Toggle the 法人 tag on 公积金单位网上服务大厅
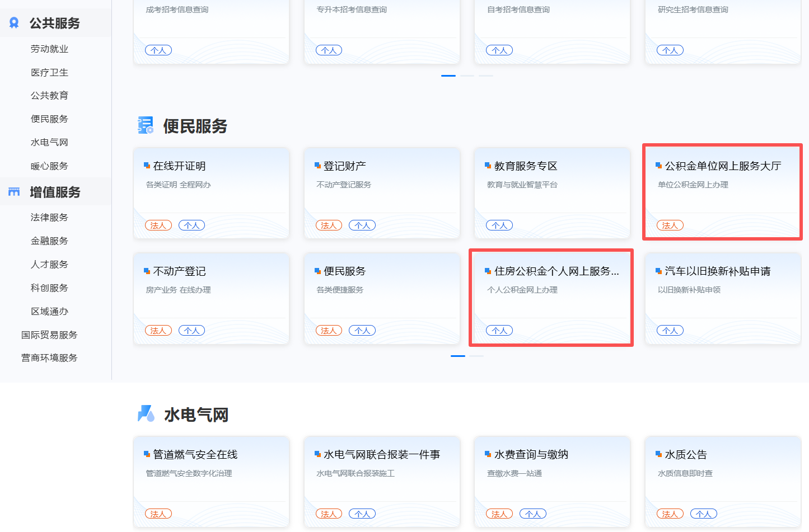The image size is (809, 532). pos(670,225)
